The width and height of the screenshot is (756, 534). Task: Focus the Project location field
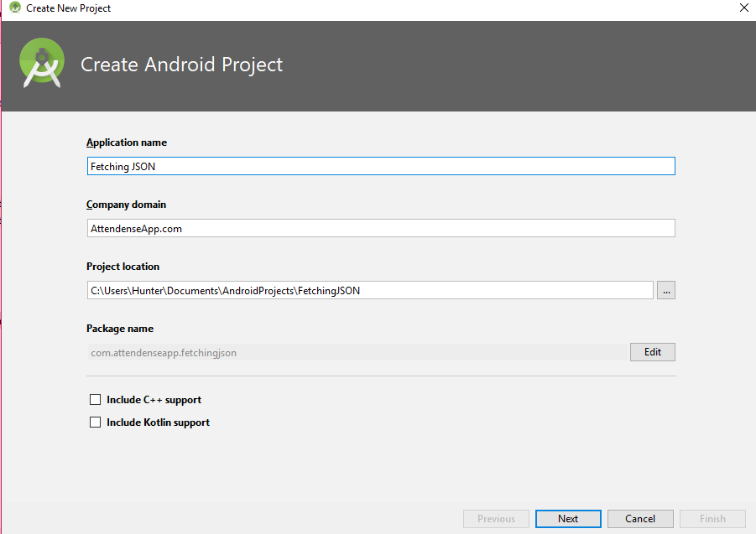pyautogui.click(x=370, y=290)
